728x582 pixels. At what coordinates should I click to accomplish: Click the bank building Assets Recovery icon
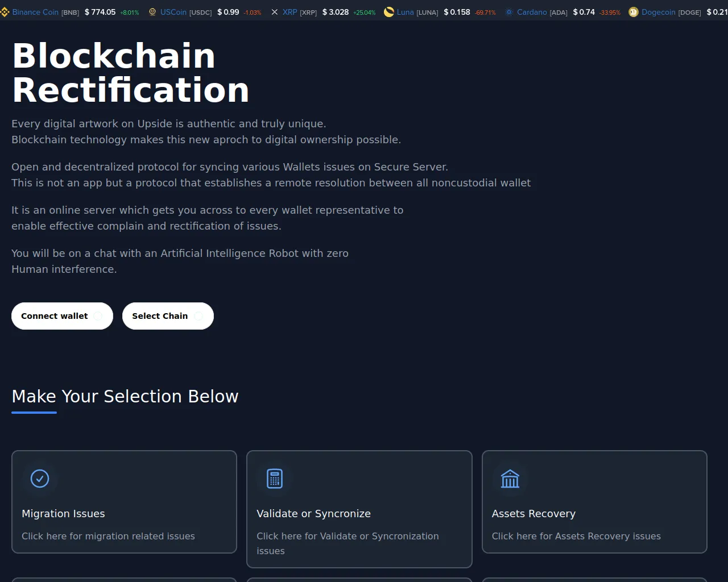[510, 479]
